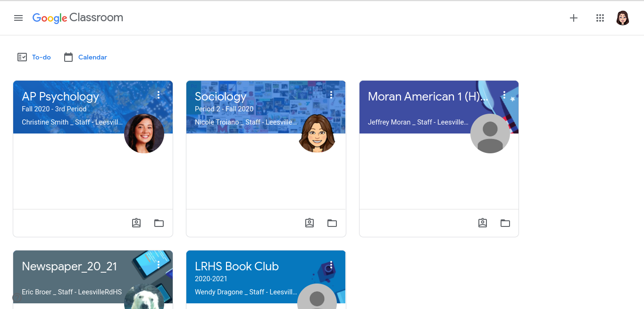
Task: Open the AP Psychology Drive folder
Action: (159, 223)
